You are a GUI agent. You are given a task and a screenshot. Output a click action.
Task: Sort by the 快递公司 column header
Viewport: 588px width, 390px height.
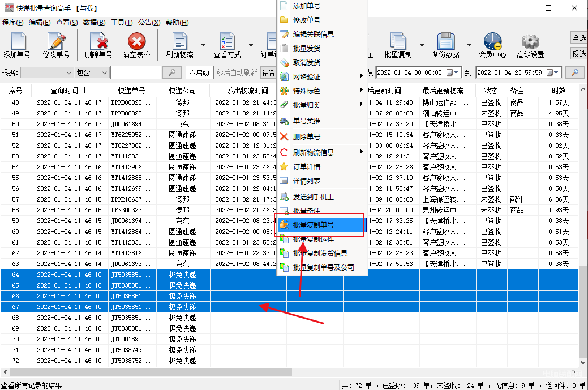point(183,91)
